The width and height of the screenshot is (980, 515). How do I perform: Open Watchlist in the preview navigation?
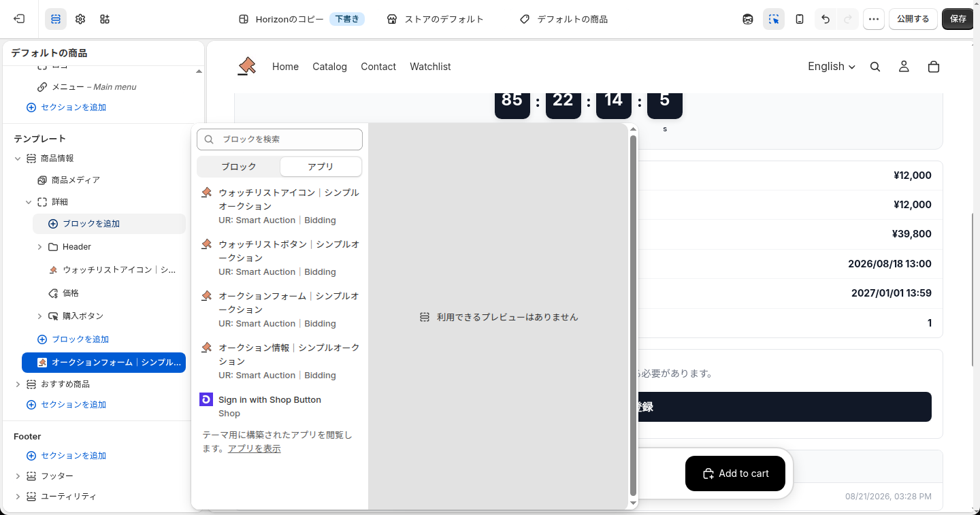pyautogui.click(x=430, y=67)
